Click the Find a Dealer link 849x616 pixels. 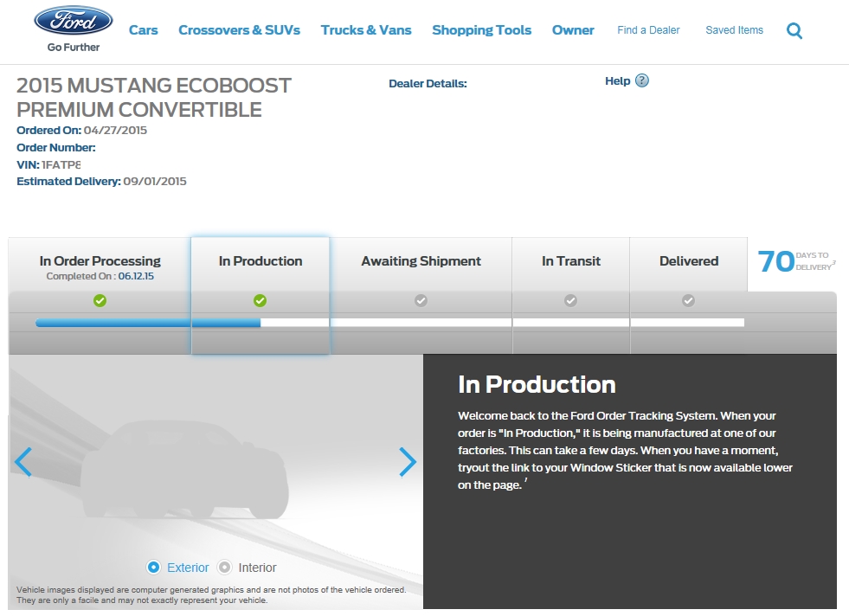click(648, 30)
